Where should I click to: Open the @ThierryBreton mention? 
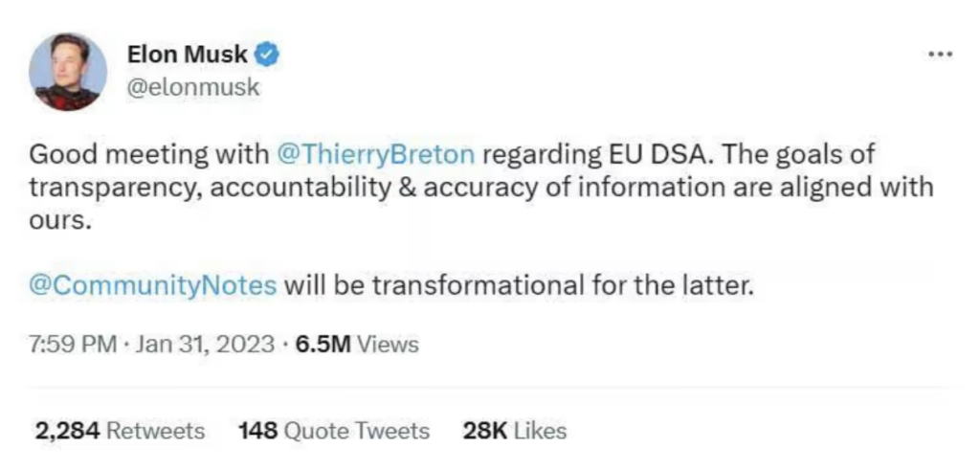pos(375,154)
